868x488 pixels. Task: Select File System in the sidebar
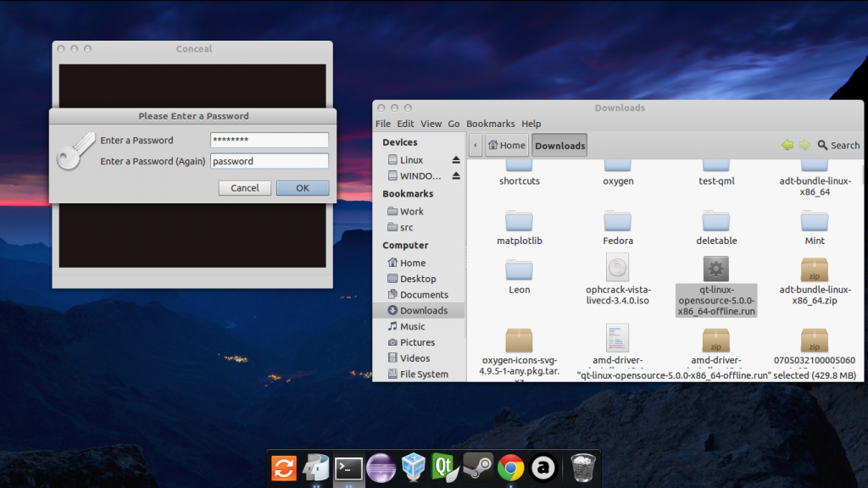click(423, 374)
